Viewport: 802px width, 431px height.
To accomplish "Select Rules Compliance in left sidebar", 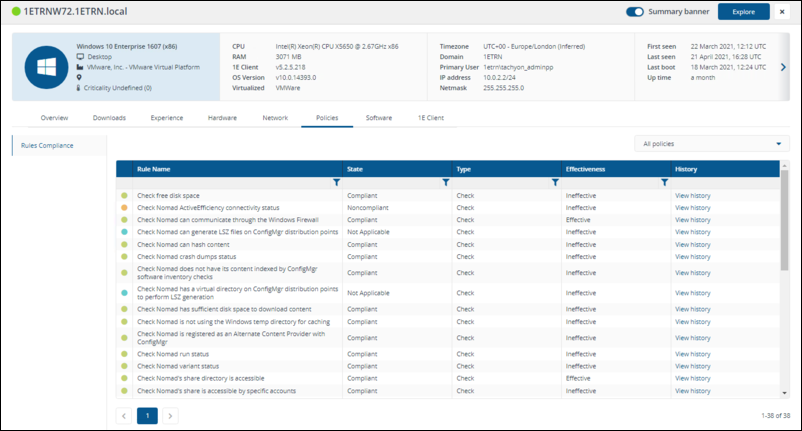I will point(50,146).
